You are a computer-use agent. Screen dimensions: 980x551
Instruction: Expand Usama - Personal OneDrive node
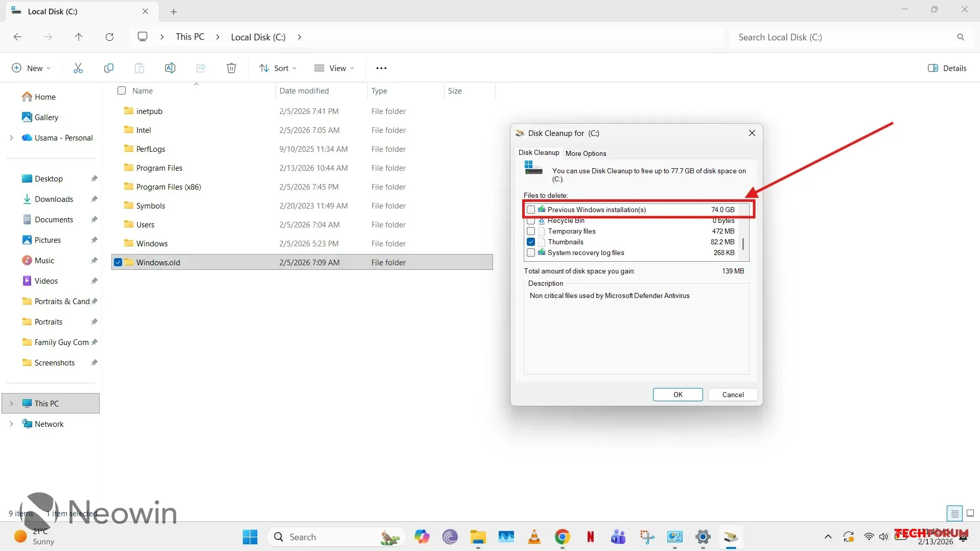pos(11,137)
